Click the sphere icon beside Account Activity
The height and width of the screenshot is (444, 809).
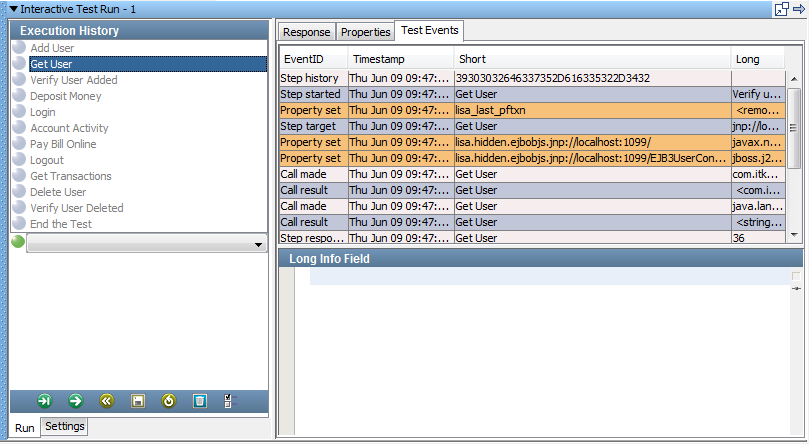pyautogui.click(x=20, y=127)
